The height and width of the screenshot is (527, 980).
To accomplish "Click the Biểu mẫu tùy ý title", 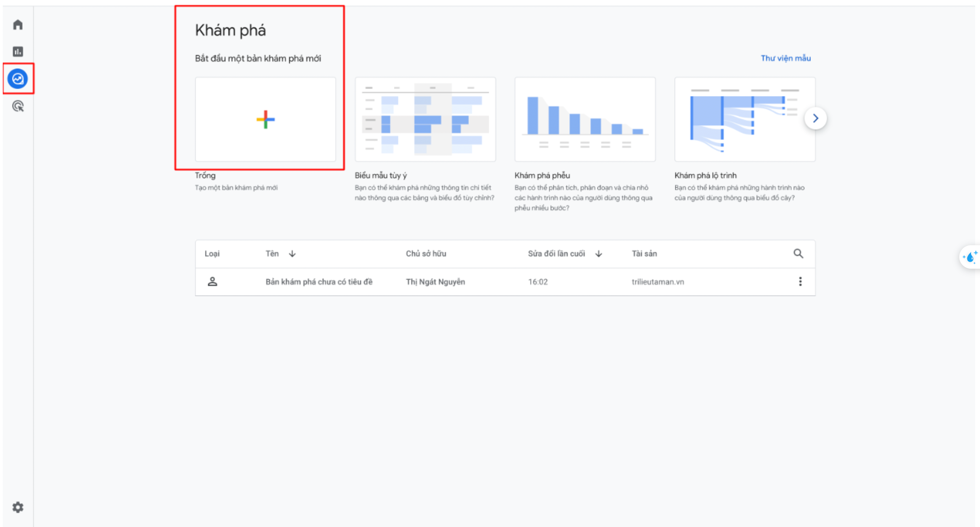I will [x=381, y=175].
